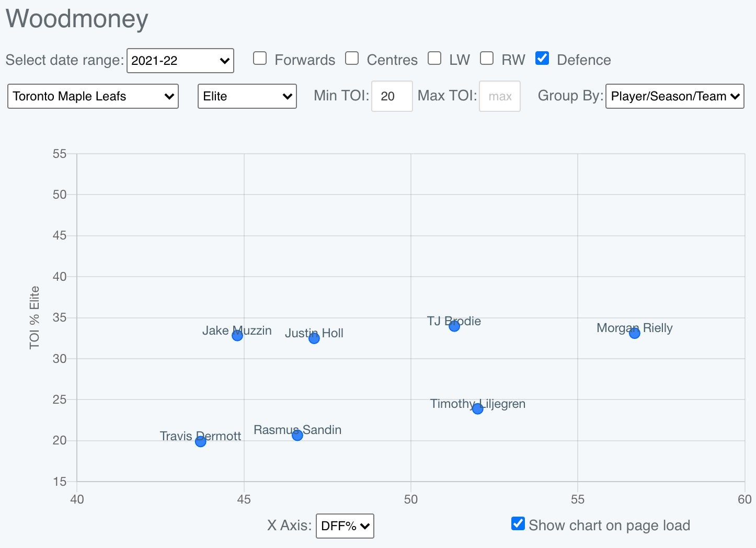Open the Group By Player/Season/Team dropdown
The width and height of the screenshot is (756, 548).
click(x=674, y=96)
